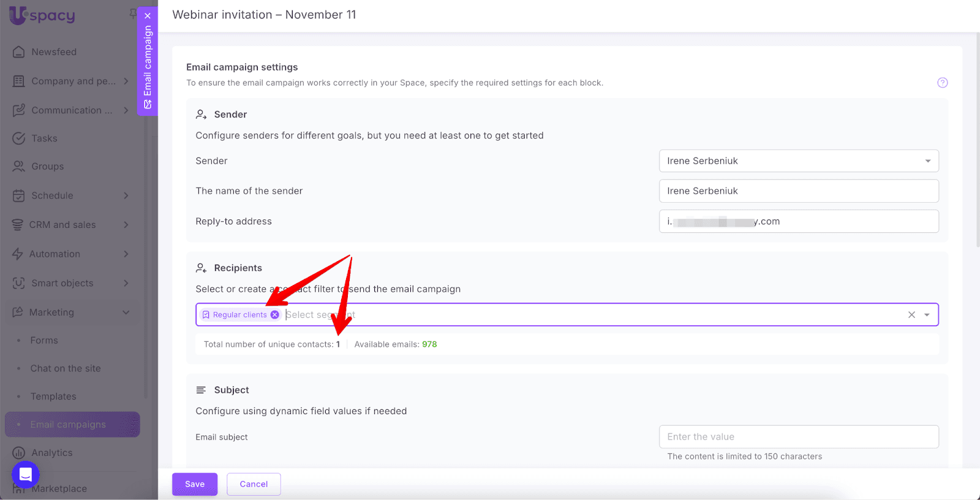
Task: Open the chat support bubble icon
Action: tap(26, 474)
